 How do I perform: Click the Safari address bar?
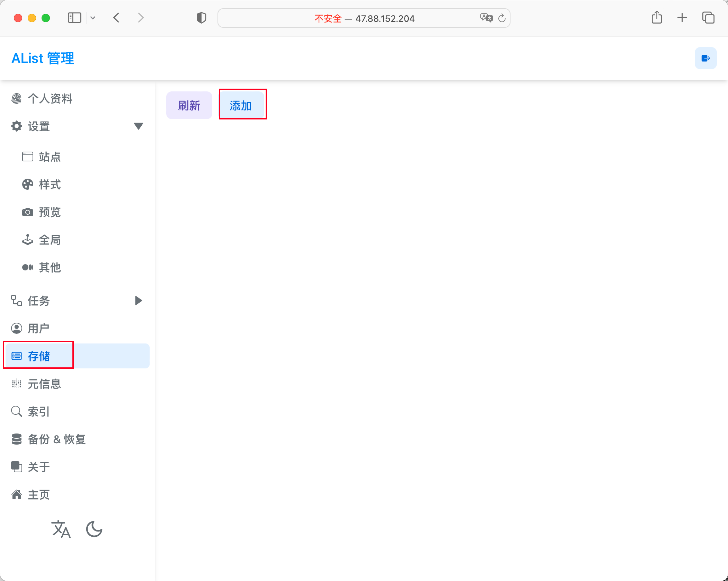(x=364, y=18)
